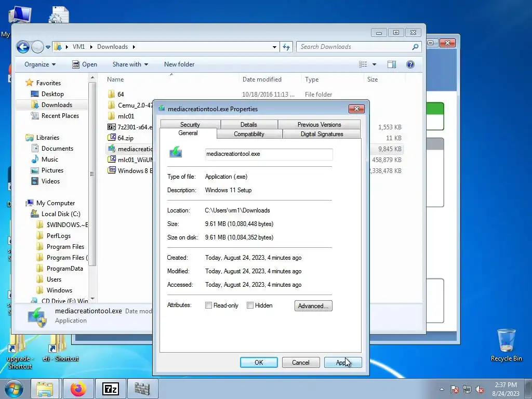Click Open in the Explorer toolbar
Image resolution: width=532 pixels, height=399 pixels.
point(85,64)
